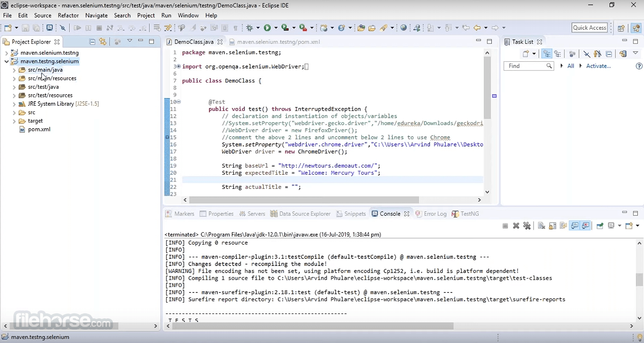Toggle Hide Completed Tasks in Task List
Viewport: 644px width, 343px height.
click(x=586, y=54)
